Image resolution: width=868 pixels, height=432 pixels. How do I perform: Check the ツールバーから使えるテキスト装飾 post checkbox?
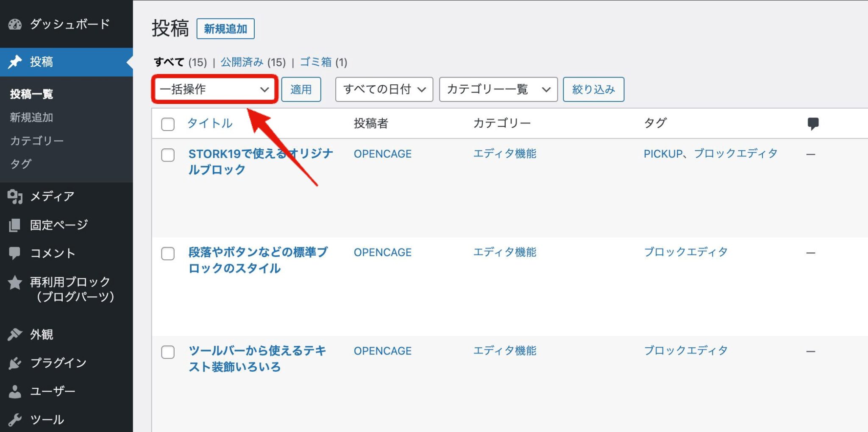click(x=167, y=352)
